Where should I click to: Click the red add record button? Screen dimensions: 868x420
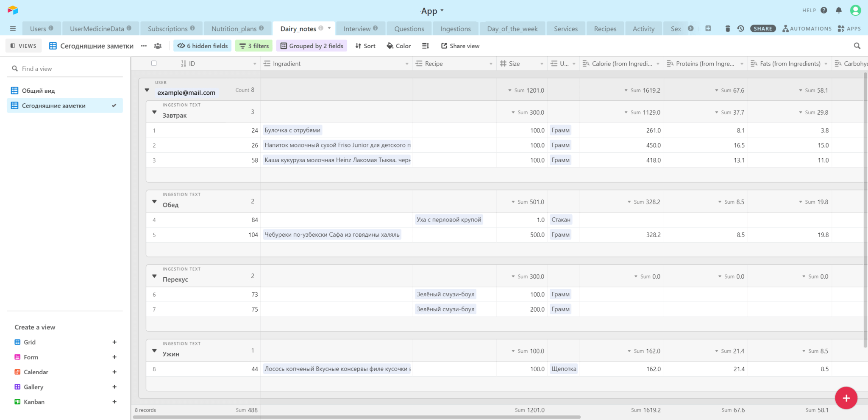pos(846,398)
